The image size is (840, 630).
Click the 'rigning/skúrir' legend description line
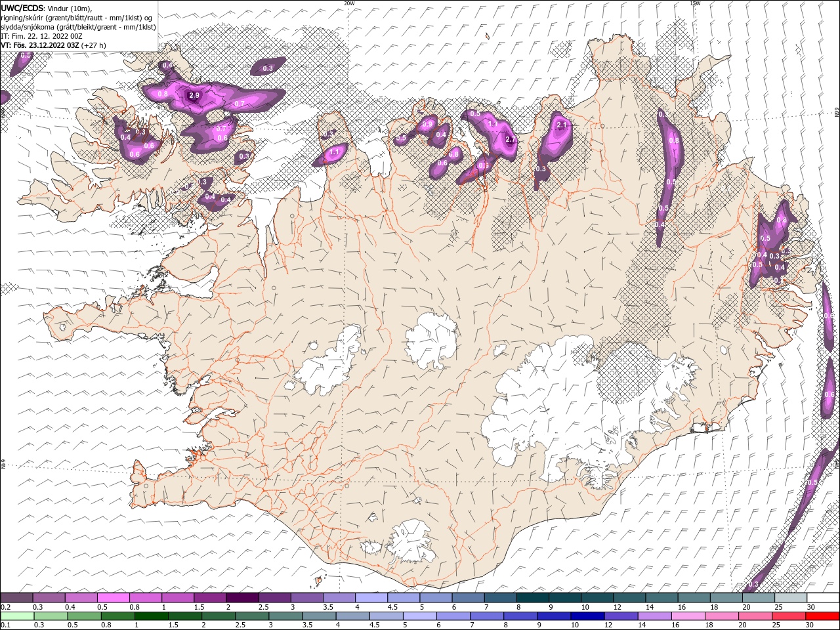77,17
